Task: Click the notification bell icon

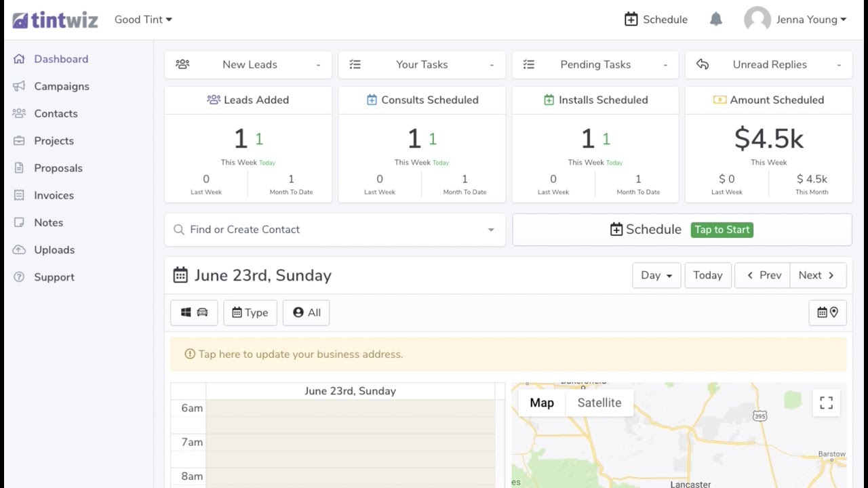Action: 715,20
